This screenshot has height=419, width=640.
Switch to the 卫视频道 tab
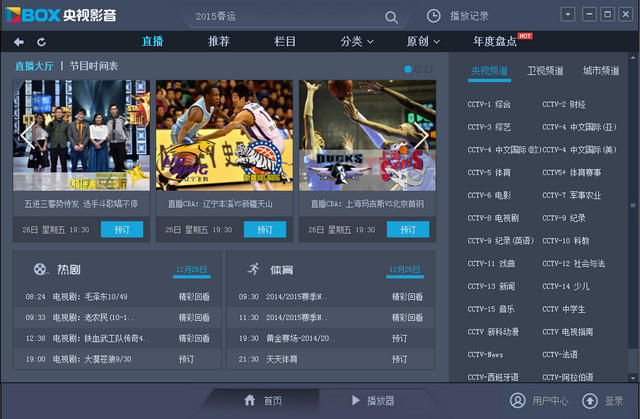pyautogui.click(x=545, y=71)
